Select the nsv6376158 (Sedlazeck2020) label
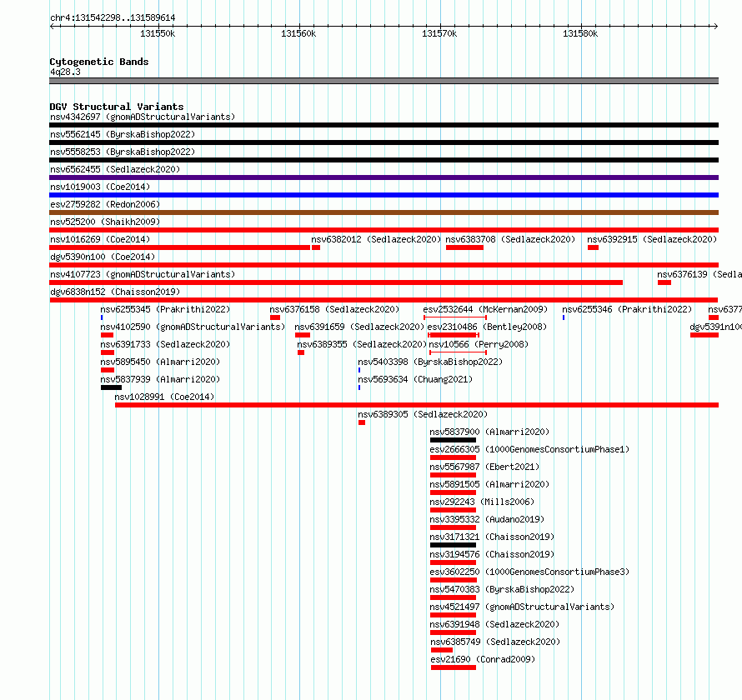 click(x=334, y=309)
